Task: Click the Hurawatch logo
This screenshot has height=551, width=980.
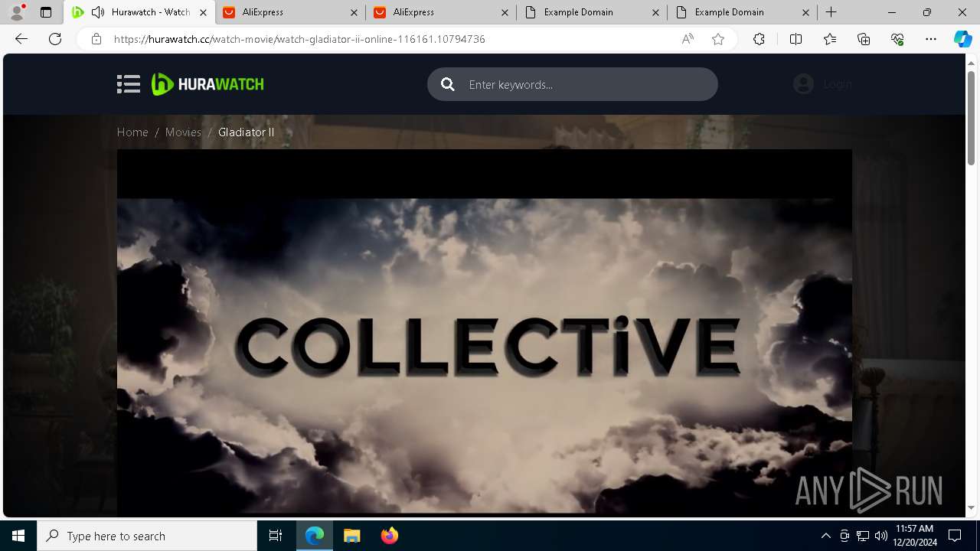Action: (207, 84)
